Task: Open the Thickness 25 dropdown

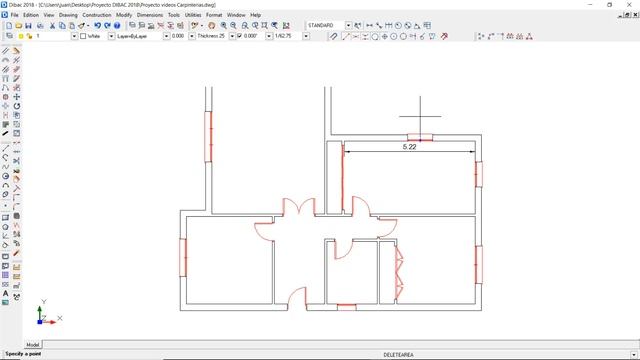Action: click(232, 36)
